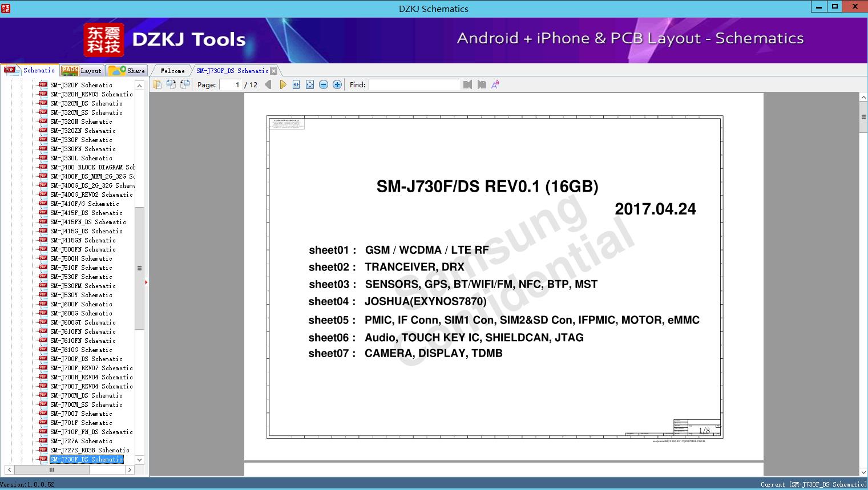Select SM-J700F_REV07 Schematic
Image resolution: width=868 pixels, height=490 pixels.
click(x=91, y=368)
